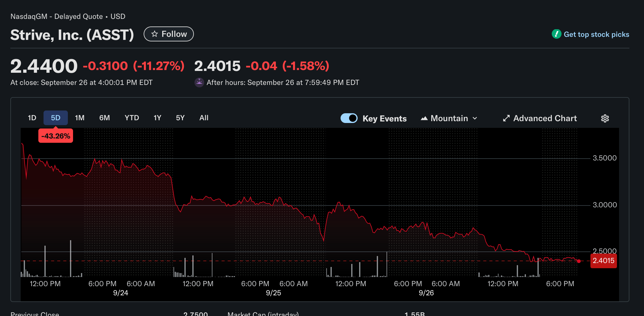The height and width of the screenshot is (316, 644).
Task: Click the 9/24 date label
Action: point(121,293)
